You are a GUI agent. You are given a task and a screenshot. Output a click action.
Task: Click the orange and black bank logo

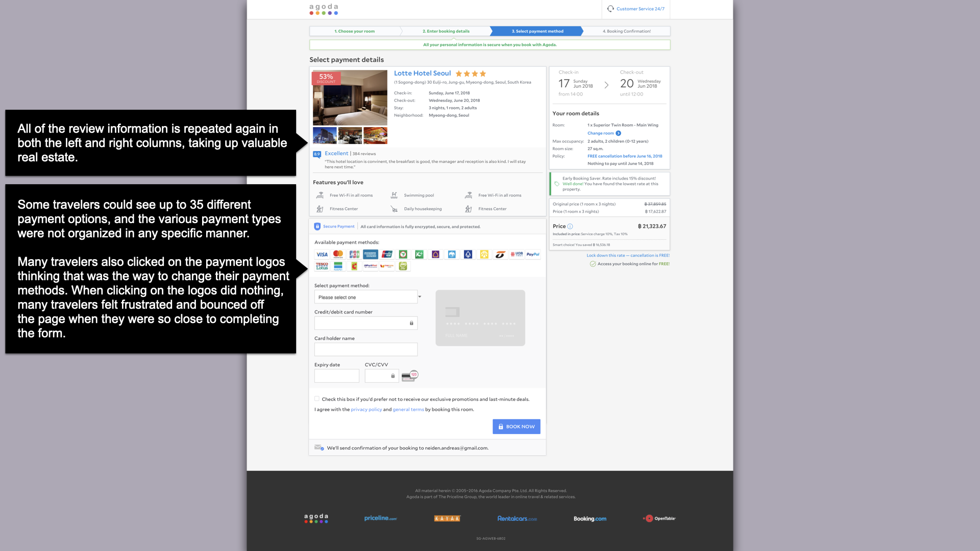click(x=500, y=254)
